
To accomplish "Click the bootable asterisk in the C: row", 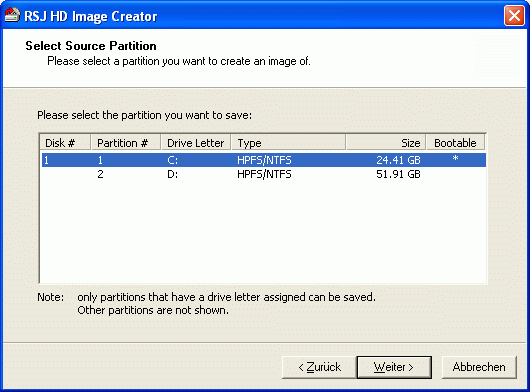I will pyautogui.click(x=455, y=158).
